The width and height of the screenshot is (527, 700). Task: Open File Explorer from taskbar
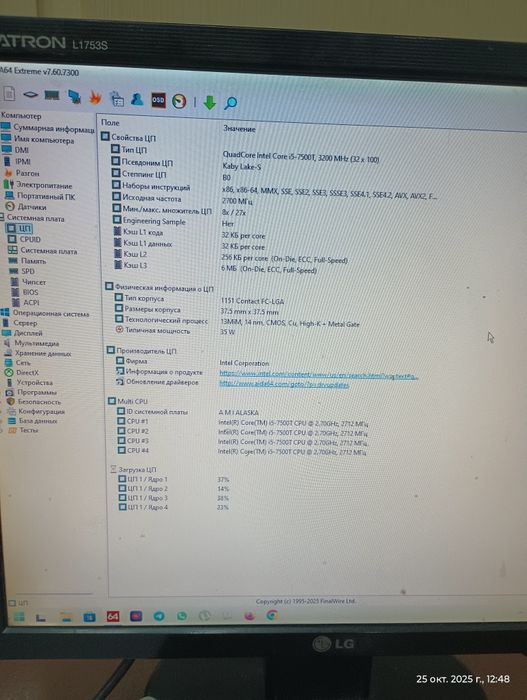[x=66, y=617]
